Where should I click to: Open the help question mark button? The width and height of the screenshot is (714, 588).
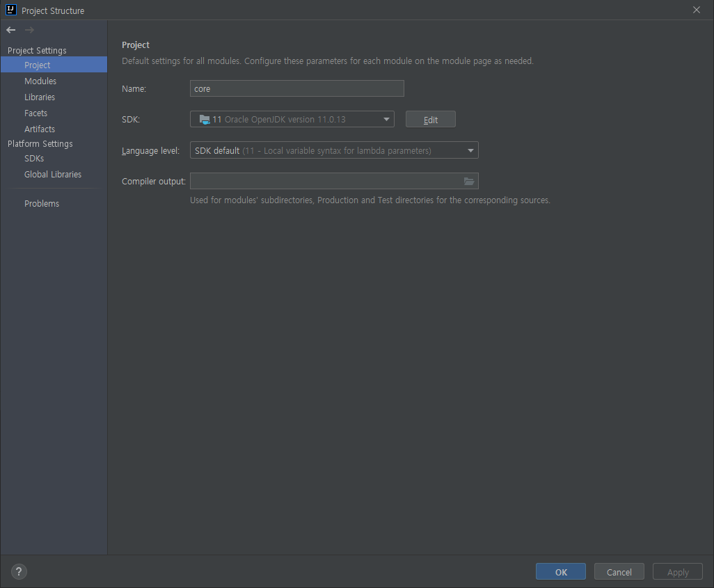[x=19, y=572]
